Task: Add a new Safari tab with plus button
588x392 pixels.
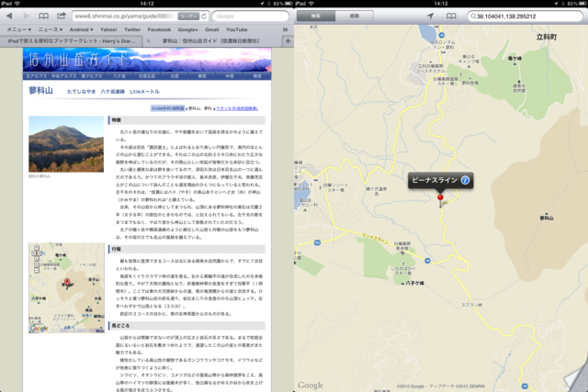Action: 288,40
